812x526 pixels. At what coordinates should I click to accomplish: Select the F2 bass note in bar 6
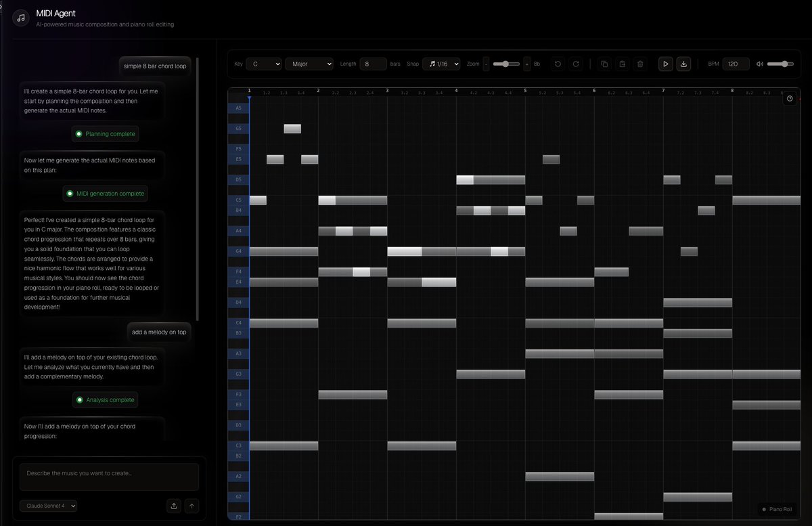(629, 517)
